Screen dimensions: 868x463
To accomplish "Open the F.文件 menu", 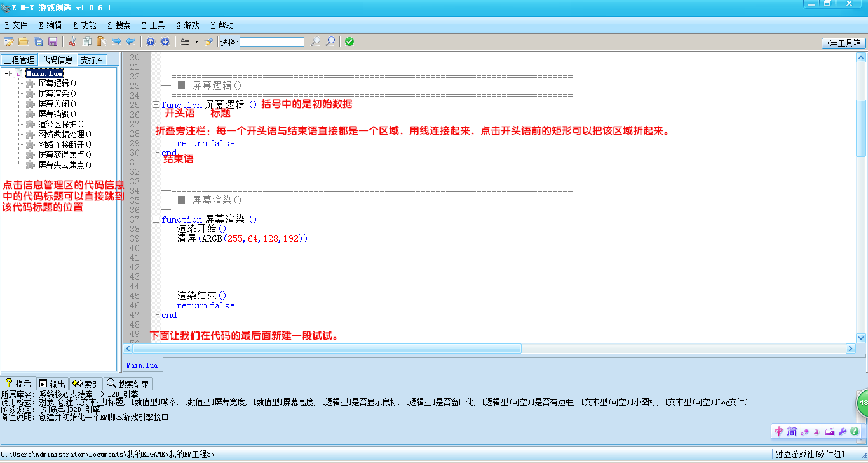I will [16, 25].
